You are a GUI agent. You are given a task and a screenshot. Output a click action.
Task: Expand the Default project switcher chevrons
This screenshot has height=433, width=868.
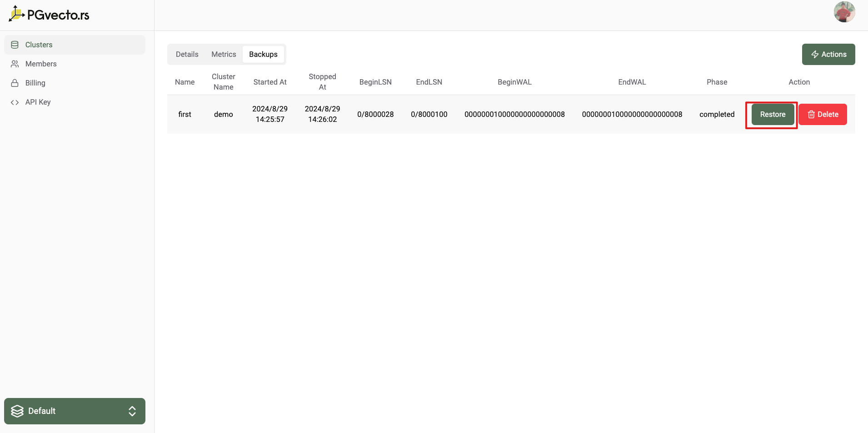pyautogui.click(x=132, y=411)
